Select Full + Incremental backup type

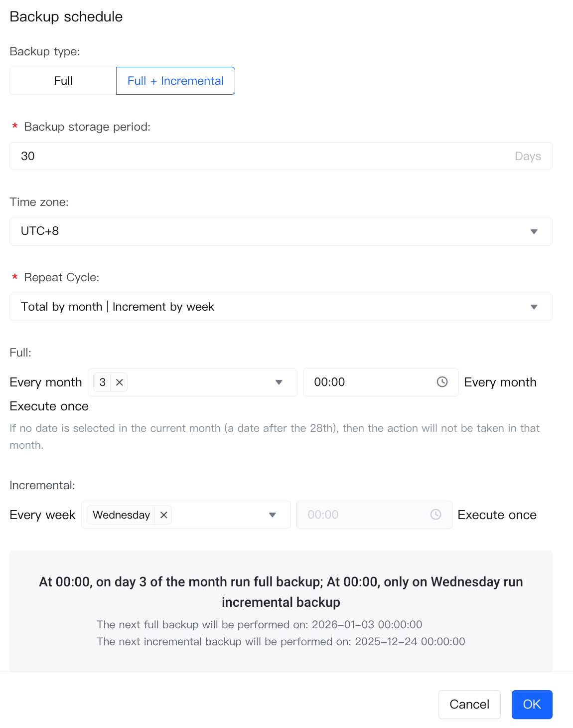point(175,81)
